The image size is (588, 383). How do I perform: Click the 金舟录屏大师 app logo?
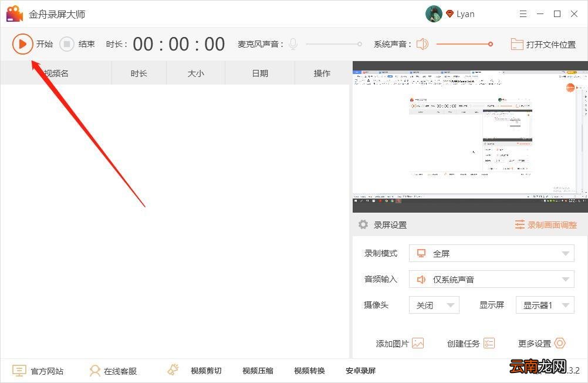(x=14, y=14)
